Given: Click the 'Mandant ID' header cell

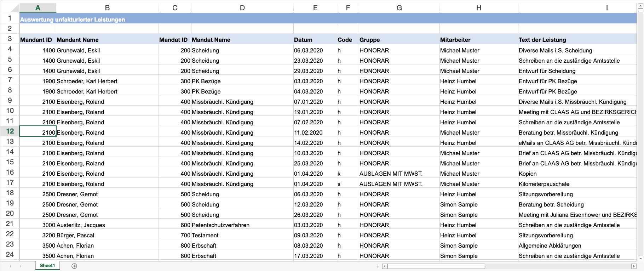Looking at the screenshot, I should (38, 40).
